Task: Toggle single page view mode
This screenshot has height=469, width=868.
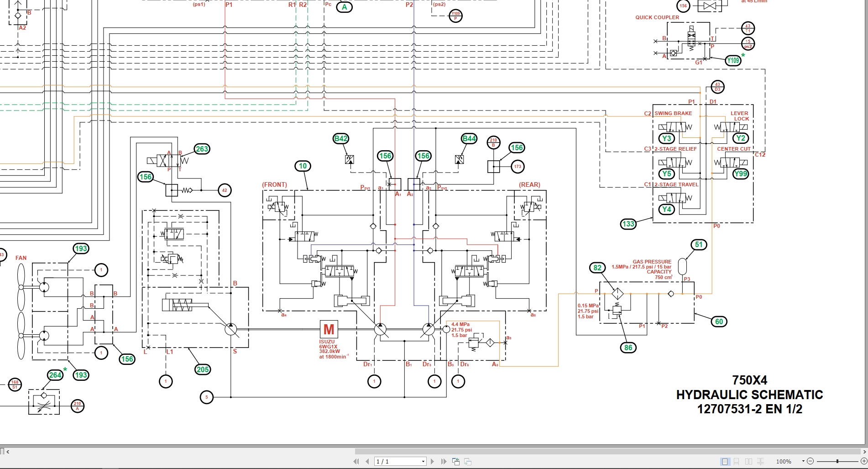Action: pyautogui.click(x=724, y=461)
